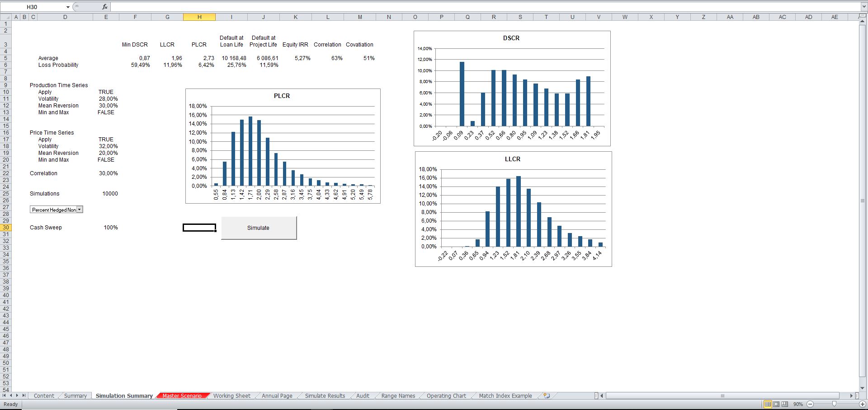Select the column H header
Viewport: 868px width, 410px height.
(199, 17)
